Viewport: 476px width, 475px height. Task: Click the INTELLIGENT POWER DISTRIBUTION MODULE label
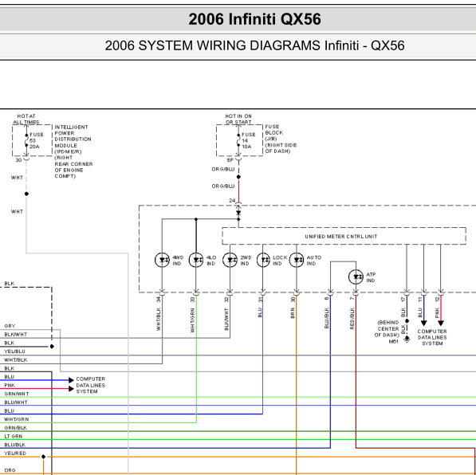[x=73, y=151]
